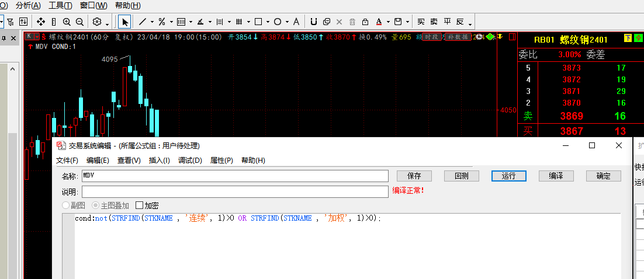Screen dimensions: 644x279
Task: Click the formula code editing area
Action: [x=347, y=246]
